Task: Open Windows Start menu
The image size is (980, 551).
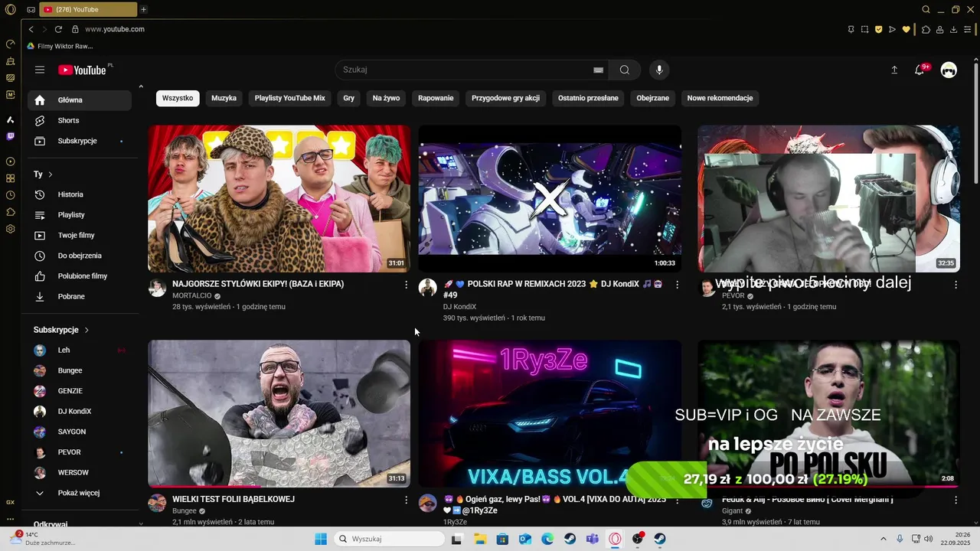Action: tap(321, 539)
